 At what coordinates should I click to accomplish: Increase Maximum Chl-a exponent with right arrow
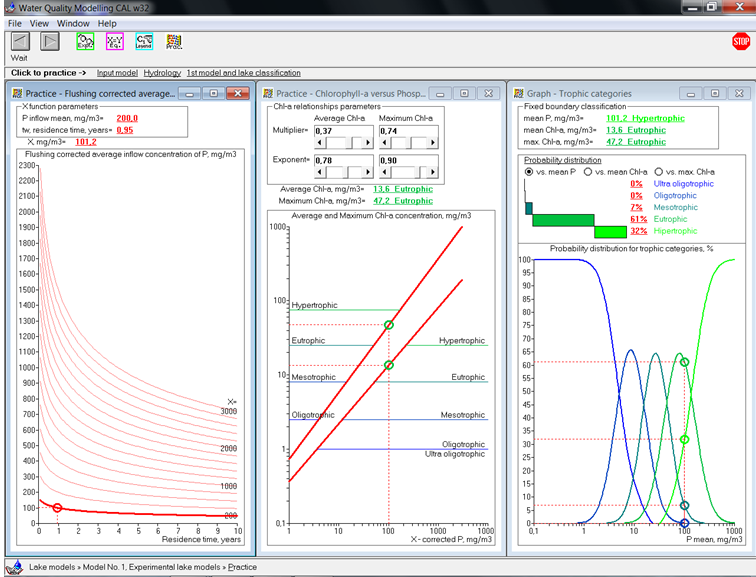433,172
